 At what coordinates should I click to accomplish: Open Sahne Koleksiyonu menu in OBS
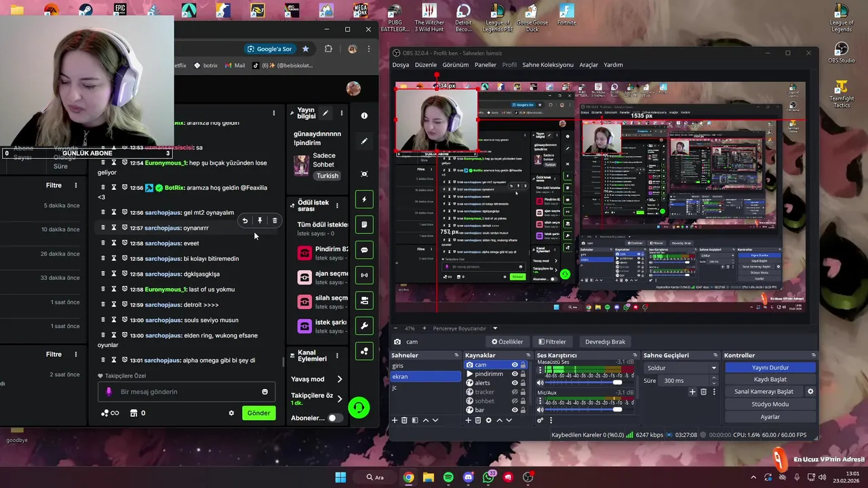(548, 65)
